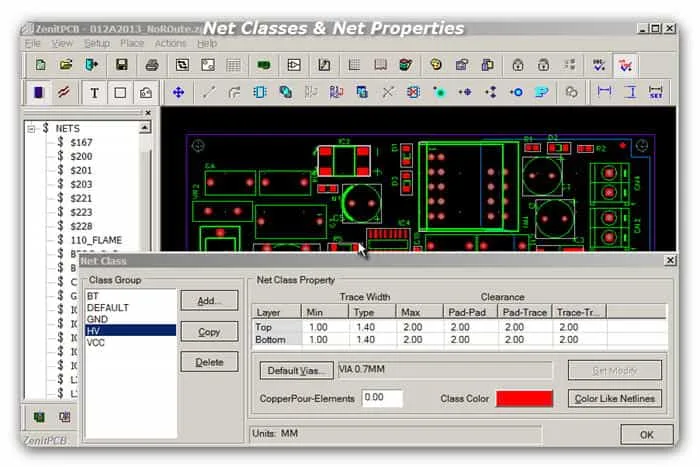Click the Save floppy disk icon
The height and width of the screenshot is (467, 700).
(121, 65)
